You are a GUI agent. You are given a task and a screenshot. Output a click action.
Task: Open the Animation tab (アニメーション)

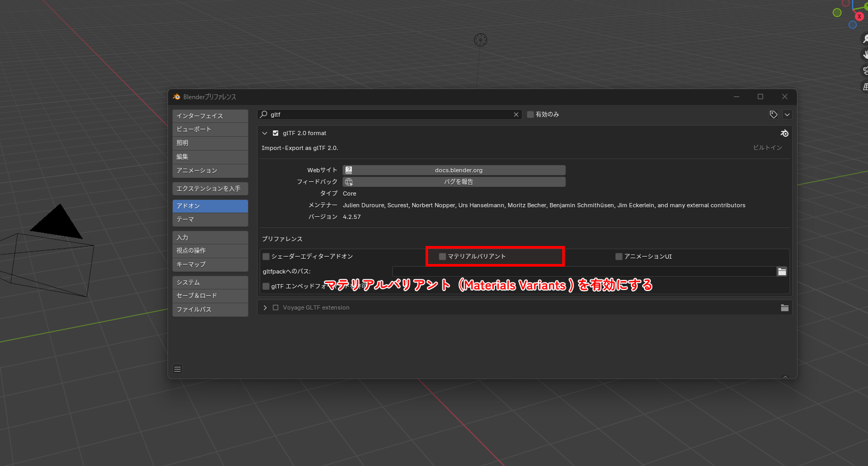pos(210,171)
